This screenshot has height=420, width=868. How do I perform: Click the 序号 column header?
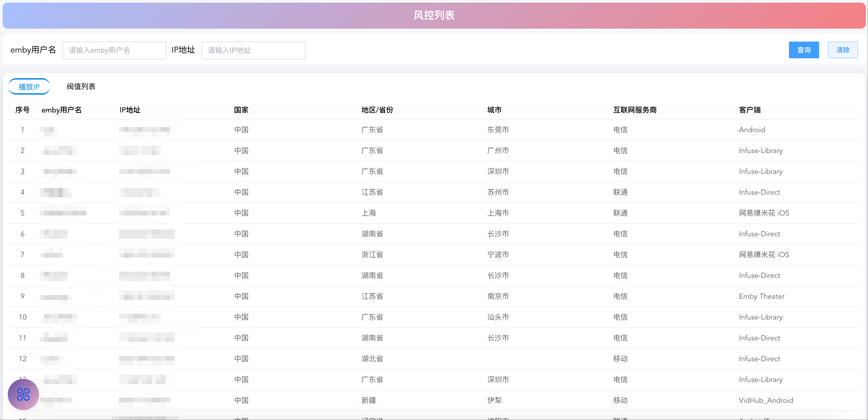tap(22, 110)
